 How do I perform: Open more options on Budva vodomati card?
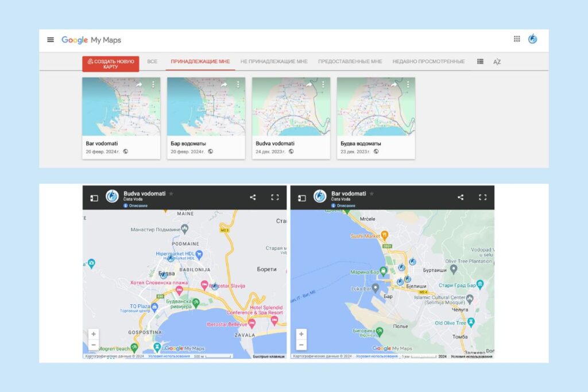click(323, 85)
